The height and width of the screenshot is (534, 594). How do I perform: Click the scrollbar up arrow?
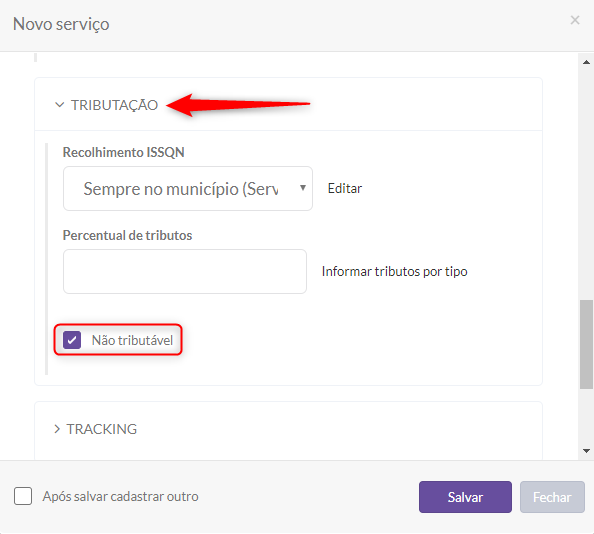click(x=586, y=62)
